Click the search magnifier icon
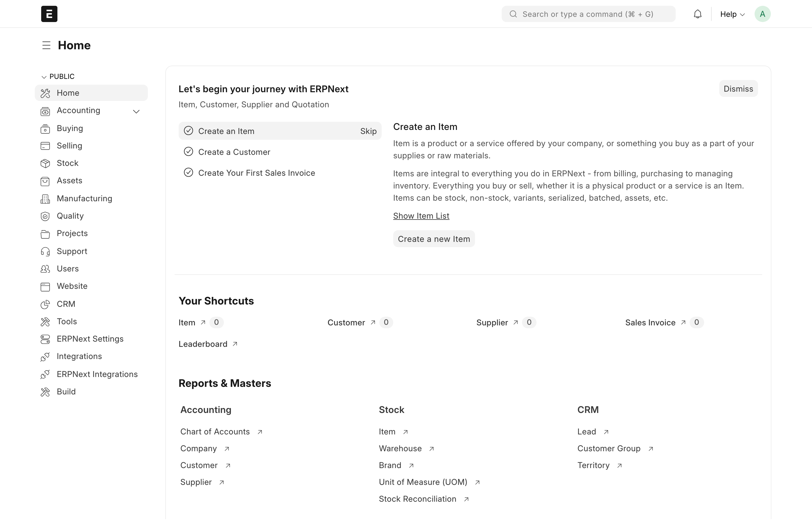812x522 pixels. tap(513, 14)
